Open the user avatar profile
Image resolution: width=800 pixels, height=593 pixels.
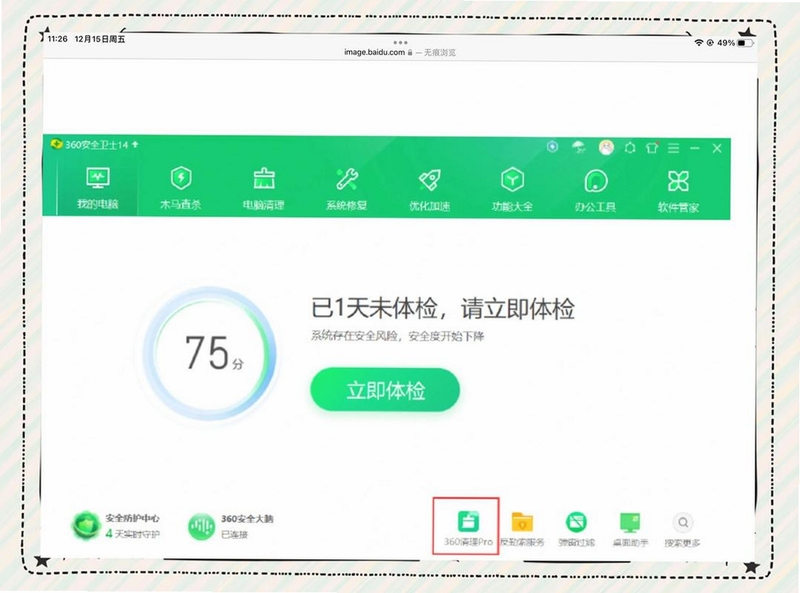[606, 147]
